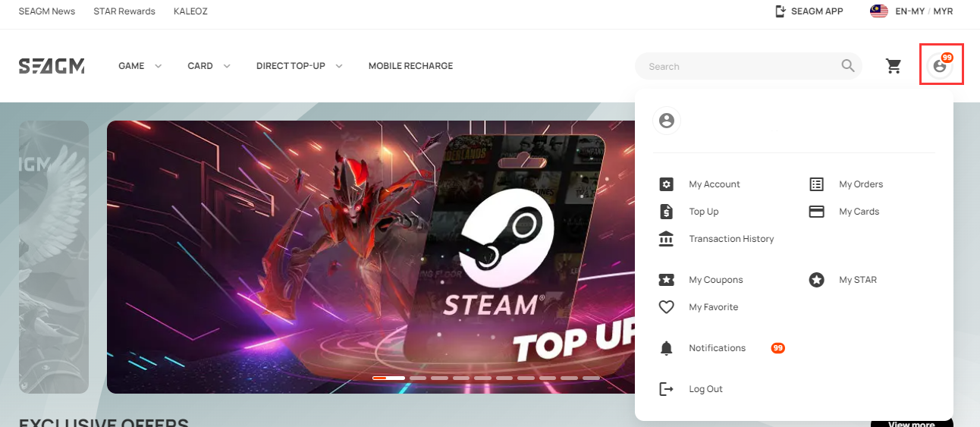Click the SEAGM logo
Viewport: 980px width, 427px height.
[x=52, y=66]
